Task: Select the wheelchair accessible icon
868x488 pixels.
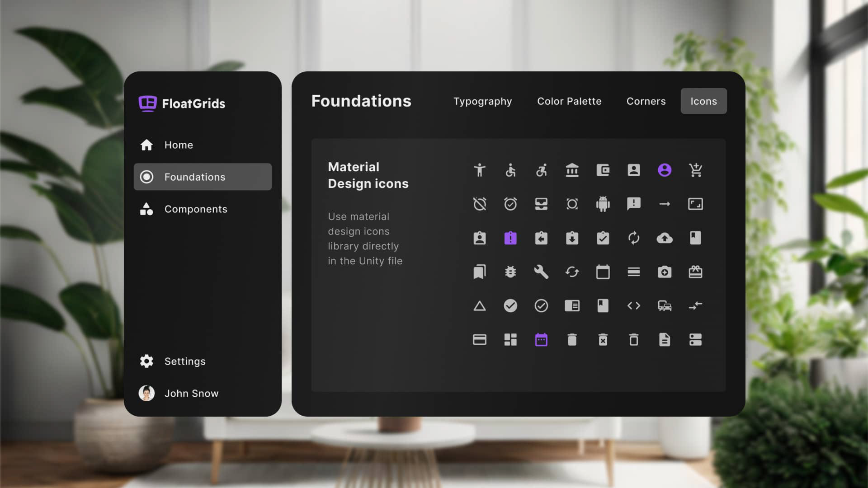Action: (510, 170)
